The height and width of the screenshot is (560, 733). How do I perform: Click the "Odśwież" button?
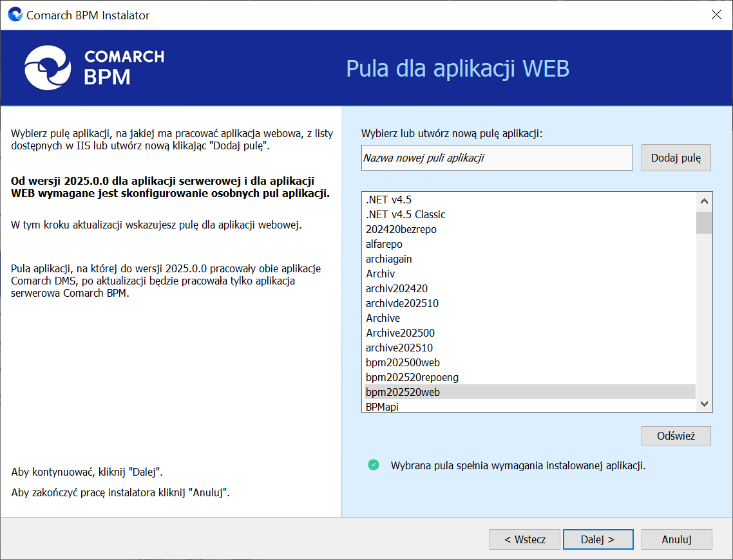coord(676,436)
